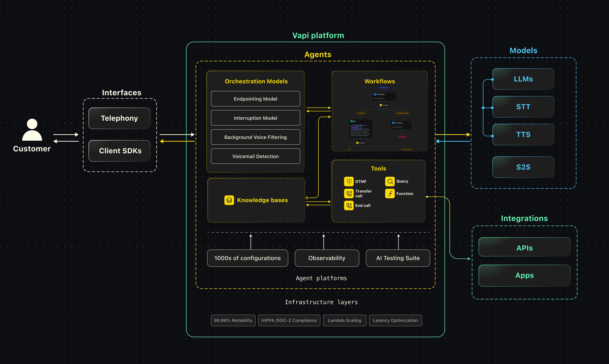Select the Observability box
609x364 pixels.
point(327,258)
